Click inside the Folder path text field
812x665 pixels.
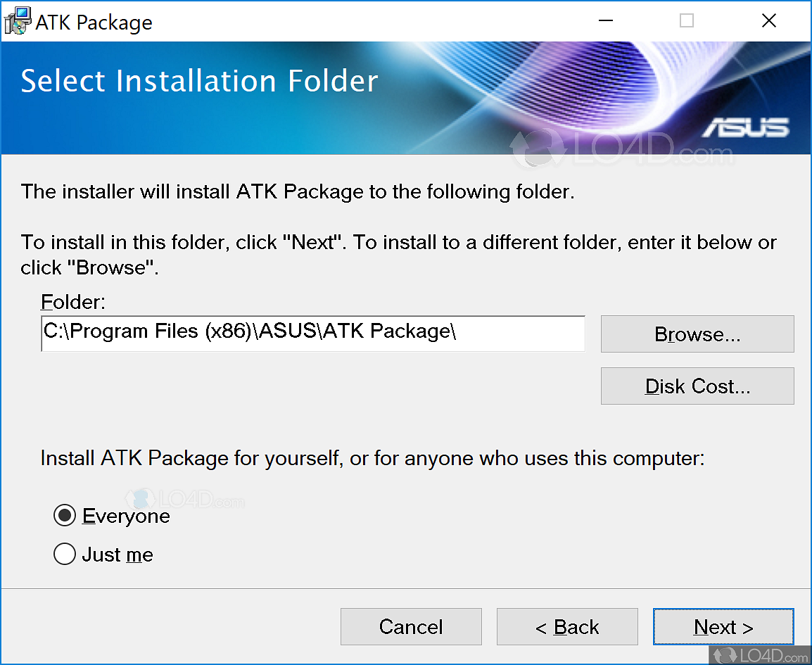(313, 333)
